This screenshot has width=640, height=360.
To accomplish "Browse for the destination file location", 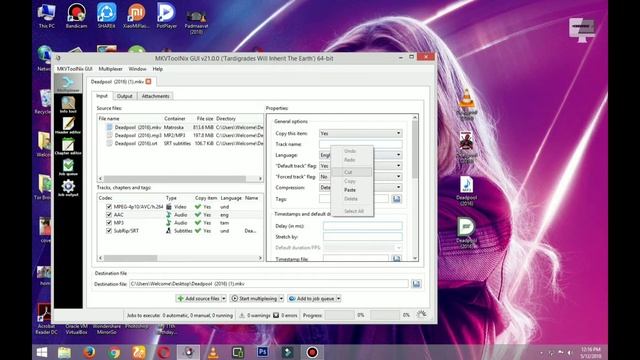I will pos(416,284).
